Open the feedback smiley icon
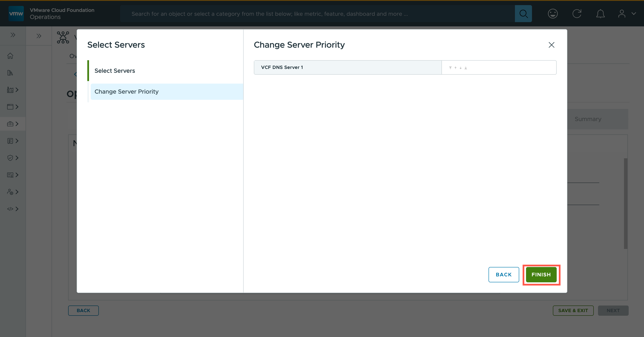The image size is (644, 337). [552, 14]
